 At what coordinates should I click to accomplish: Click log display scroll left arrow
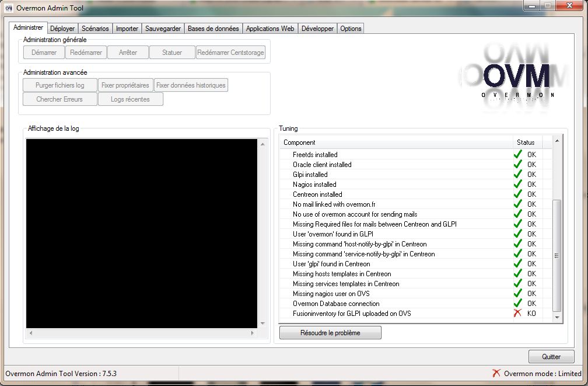pos(31,333)
